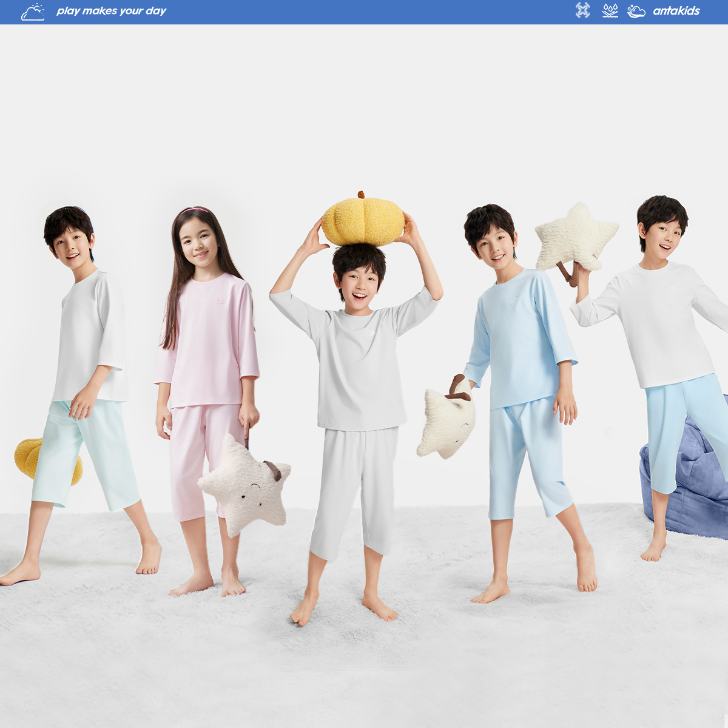Click the "play makes your day" slogan
This screenshot has height=728, width=728.
pyautogui.click(x=111, y=11)
